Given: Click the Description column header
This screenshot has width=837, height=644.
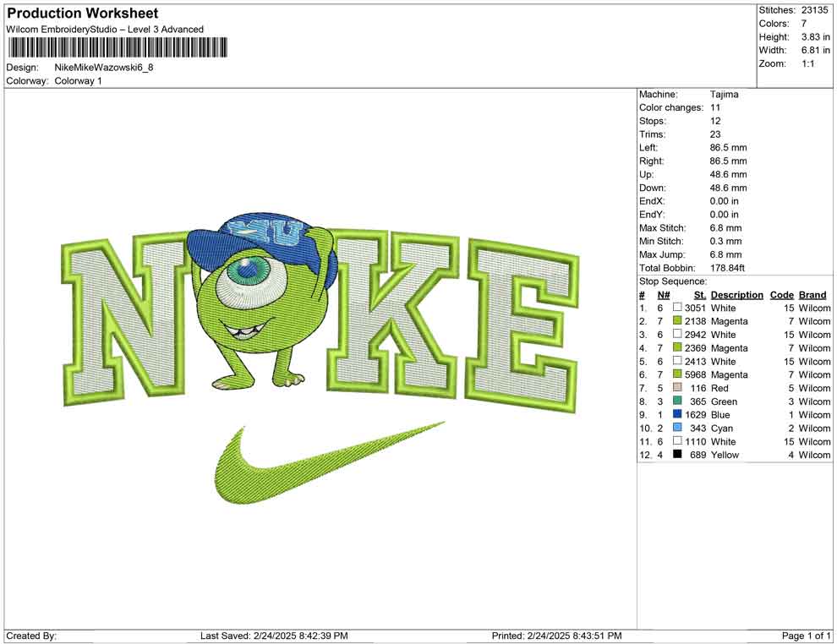Looking at the screenshot, I should point(736,295).
